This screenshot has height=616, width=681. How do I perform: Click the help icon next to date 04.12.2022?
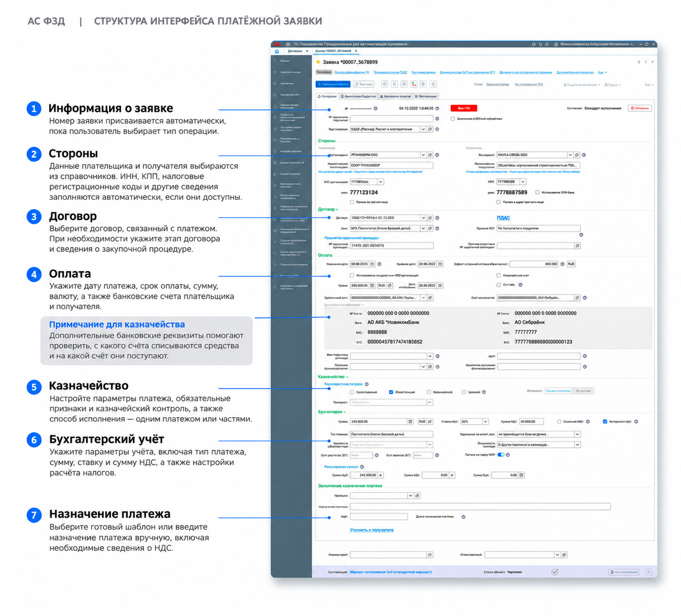[x=437, y=108]
